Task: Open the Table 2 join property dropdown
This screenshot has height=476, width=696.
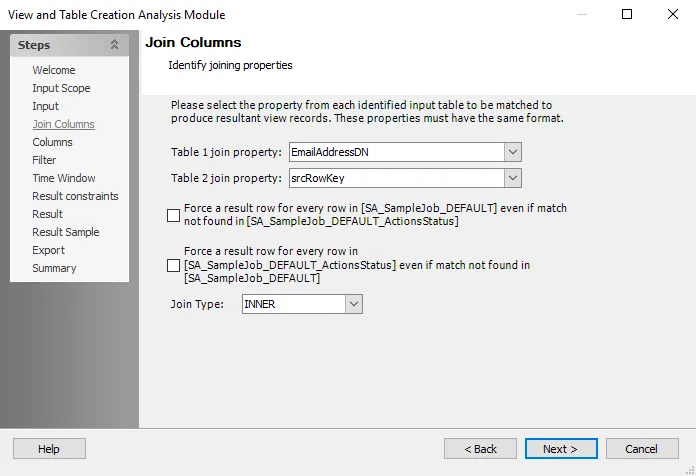Action: click(513, 178)
